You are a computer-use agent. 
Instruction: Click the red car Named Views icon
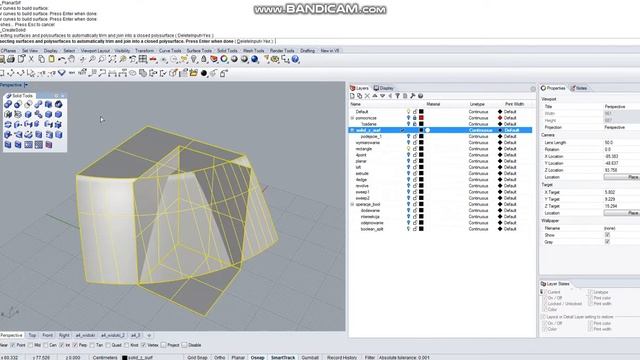(x=153, y=60)
